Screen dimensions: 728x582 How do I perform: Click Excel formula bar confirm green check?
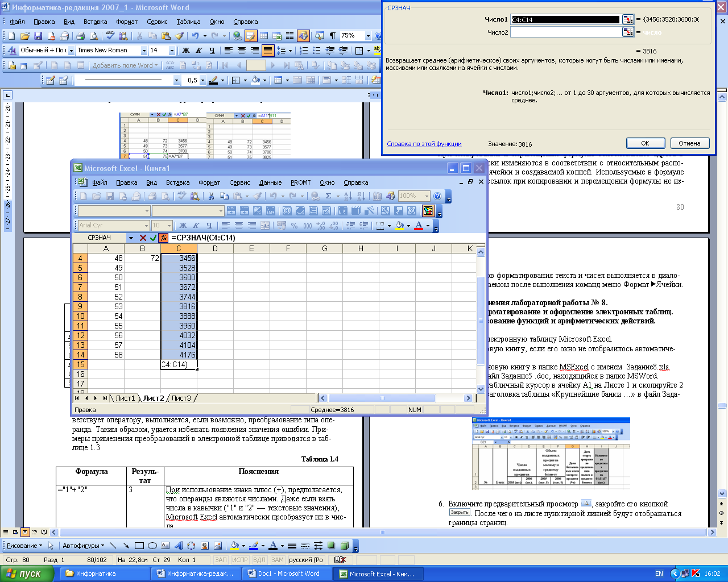[153, 238]
